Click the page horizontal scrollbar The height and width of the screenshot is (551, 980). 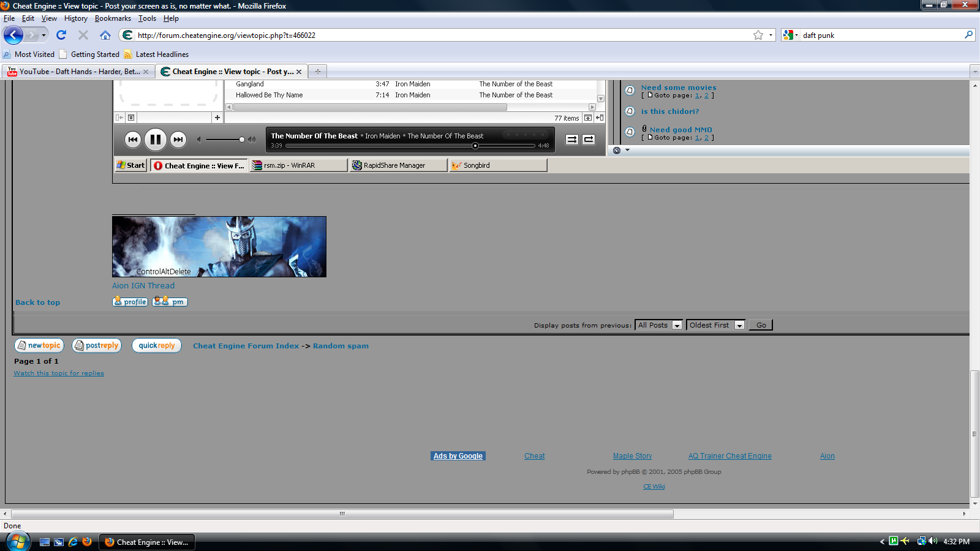(x=342, y=514)
